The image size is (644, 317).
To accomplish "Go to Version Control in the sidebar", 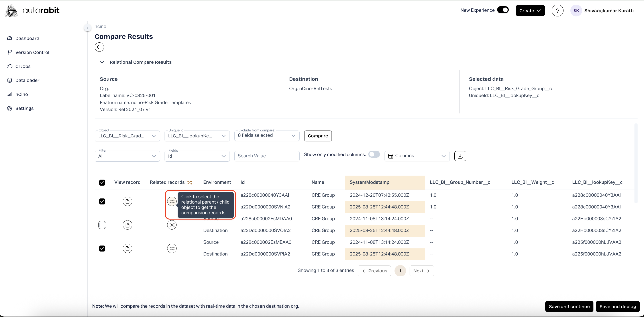I will pyautogui.click(x=32, y=52).
